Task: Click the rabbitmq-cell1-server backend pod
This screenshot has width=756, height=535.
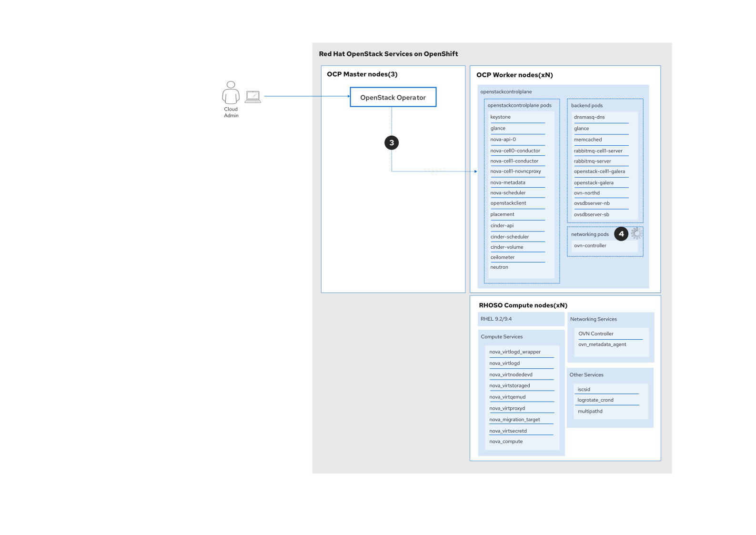Action: point(598,151)
